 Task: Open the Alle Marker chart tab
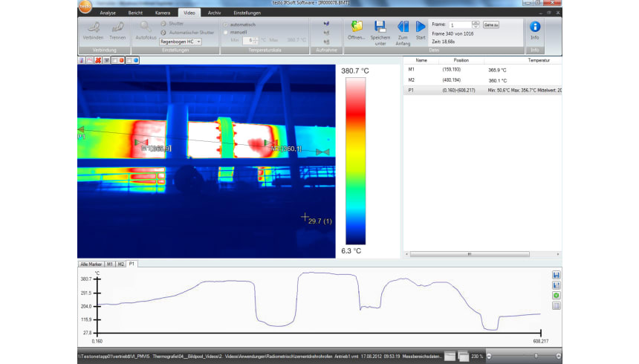click(91, 264)
